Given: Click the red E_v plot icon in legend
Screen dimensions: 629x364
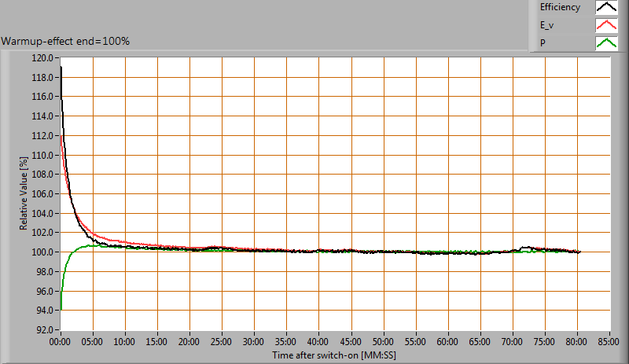Looking at the screenshot, I should [605, 25].
